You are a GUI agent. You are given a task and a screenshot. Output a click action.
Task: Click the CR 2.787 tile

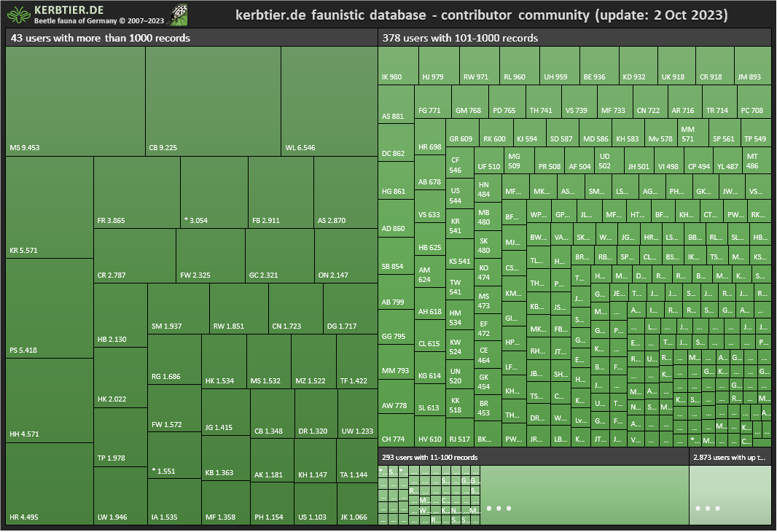135,256
